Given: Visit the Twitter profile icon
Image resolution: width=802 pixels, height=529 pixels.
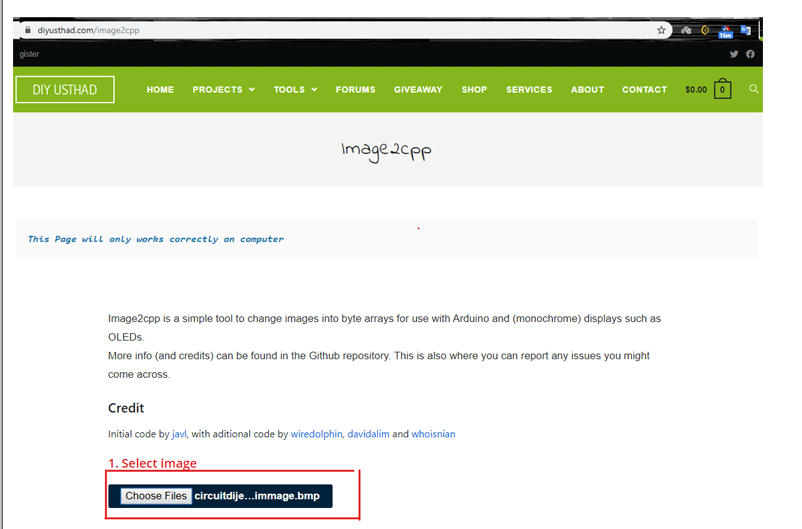Looking at the screenshot, I should pos(734,54).
